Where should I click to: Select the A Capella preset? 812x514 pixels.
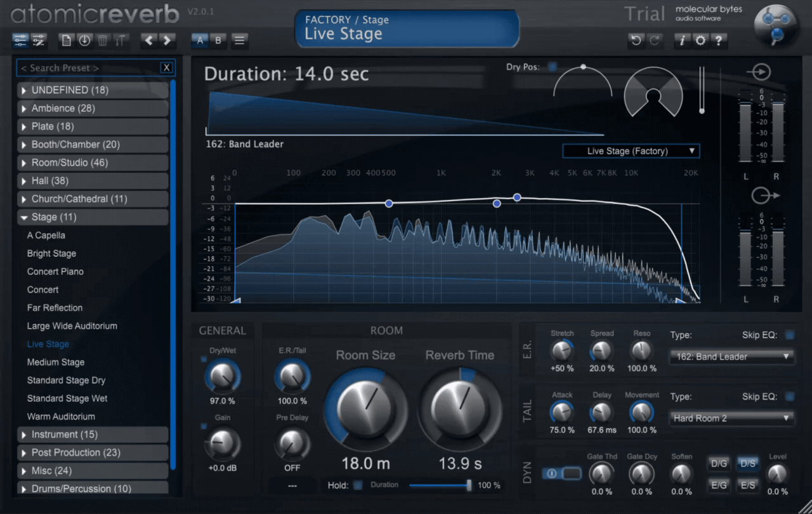[46, 235]
